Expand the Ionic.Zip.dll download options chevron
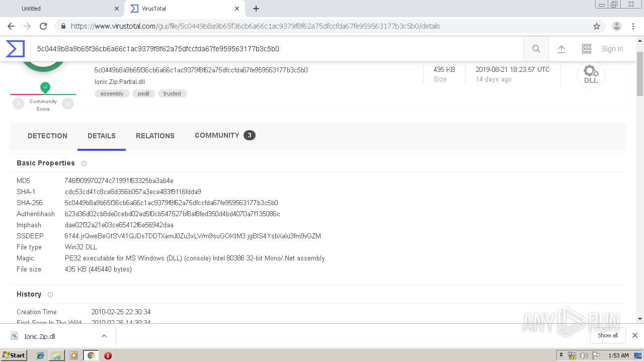The width and height of the screenshot is (644, 362). 104,336
